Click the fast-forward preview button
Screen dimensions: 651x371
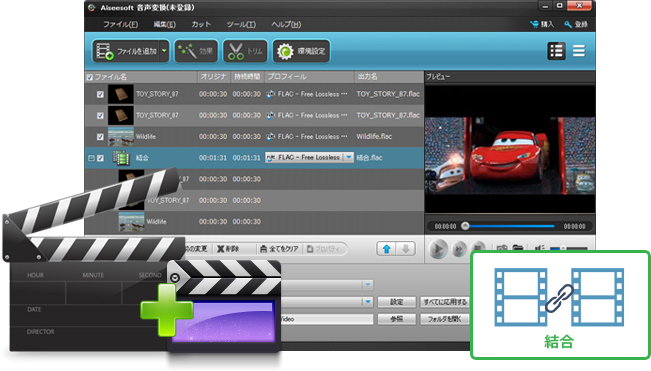point(459,249)
